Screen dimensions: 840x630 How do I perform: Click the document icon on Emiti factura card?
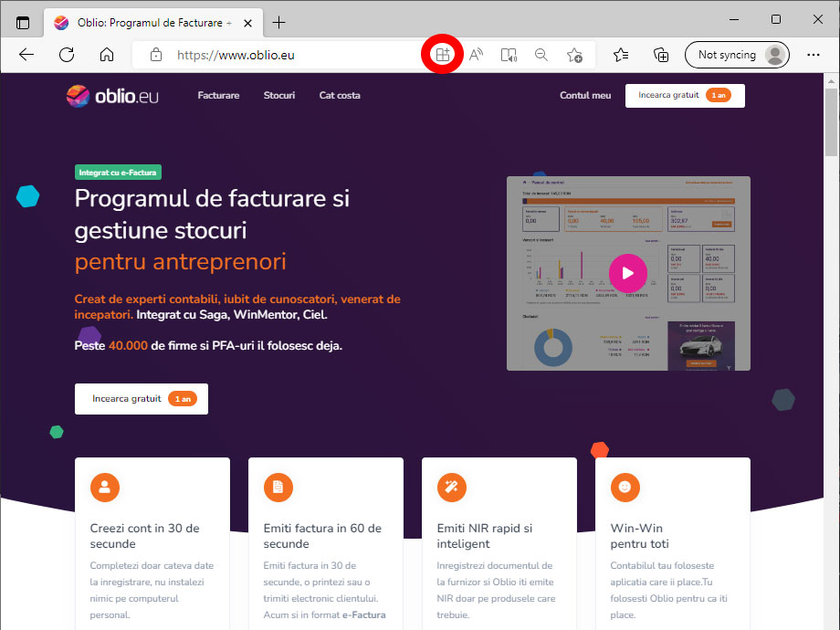coord(278,488)
